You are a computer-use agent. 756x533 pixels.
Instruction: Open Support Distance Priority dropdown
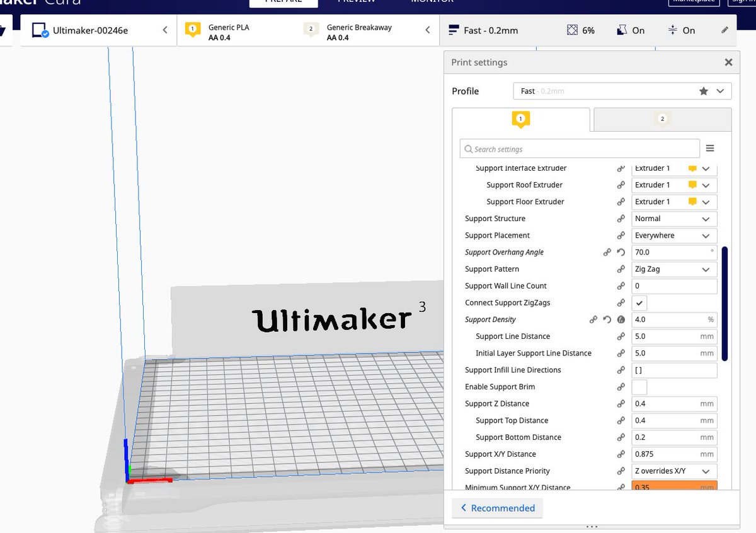click(674, 471)
